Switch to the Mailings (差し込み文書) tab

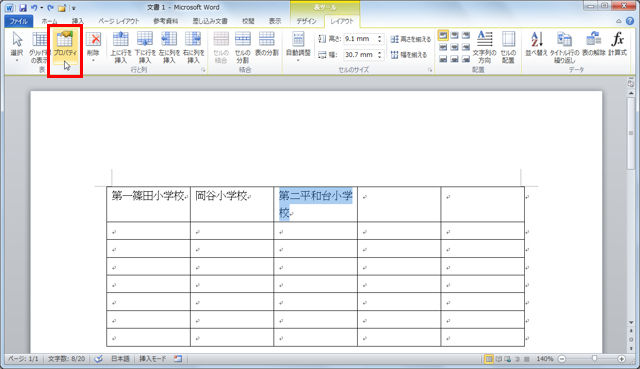(x=210, y=21)
